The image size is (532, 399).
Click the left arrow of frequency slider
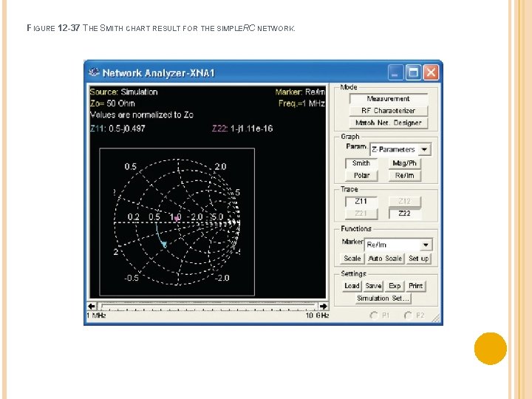click(x=92, y=307)
